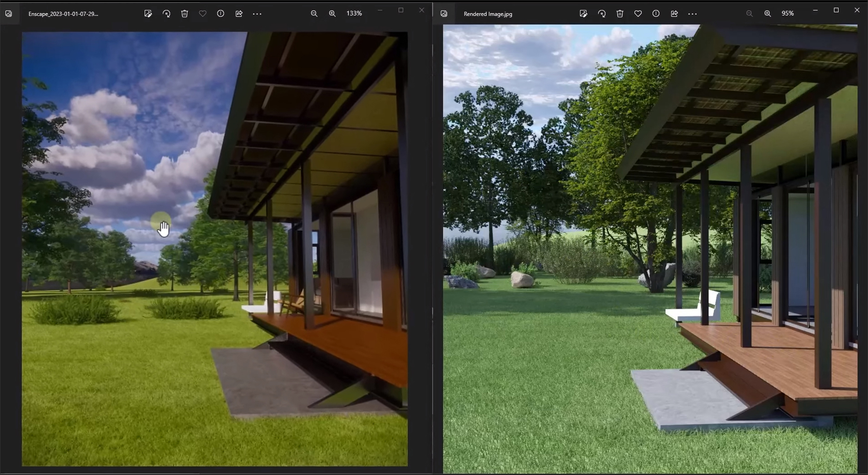Open the edit image tool for Rendered Image.jpg
Screen dimensions: 868x475
[584, 14]
